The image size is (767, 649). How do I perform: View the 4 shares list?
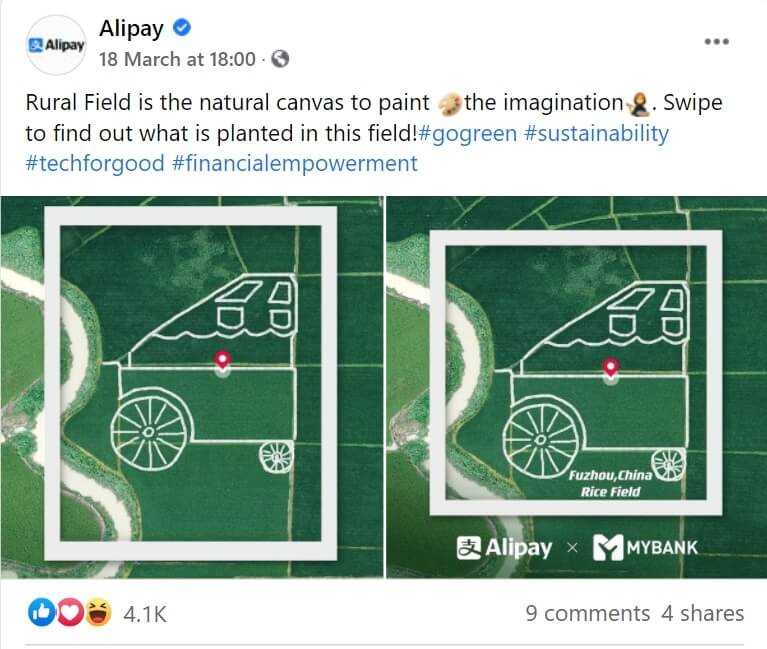[x=702, y=613]
